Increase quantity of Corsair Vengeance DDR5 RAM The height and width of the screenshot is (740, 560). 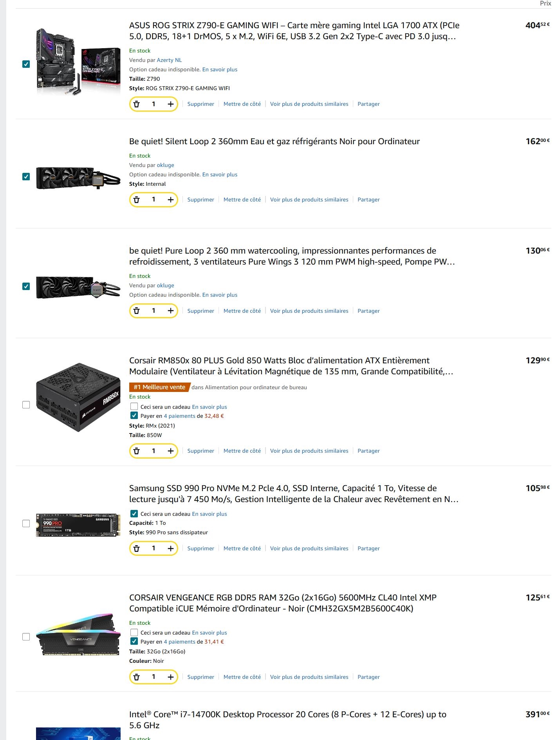click(x=171, y=677)
